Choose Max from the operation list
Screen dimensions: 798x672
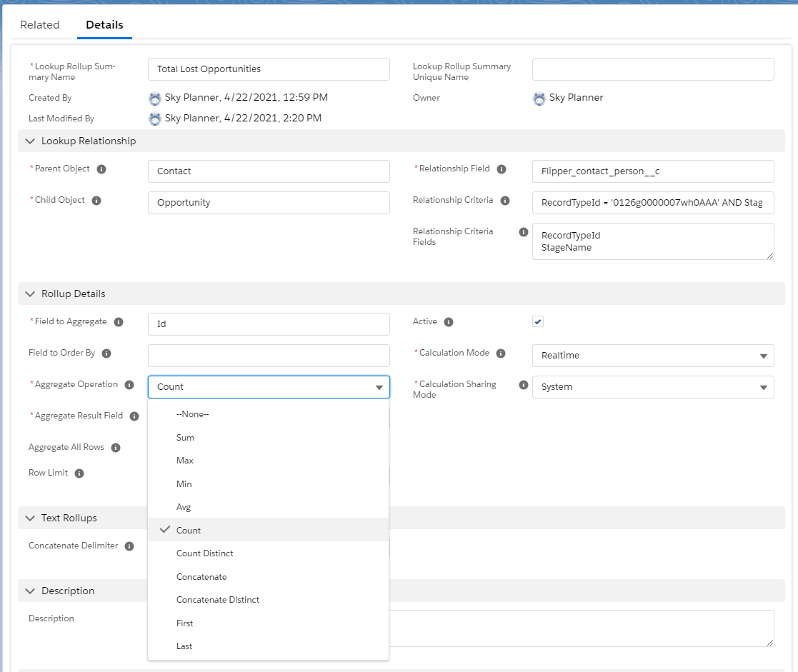(x=268, y=461)
